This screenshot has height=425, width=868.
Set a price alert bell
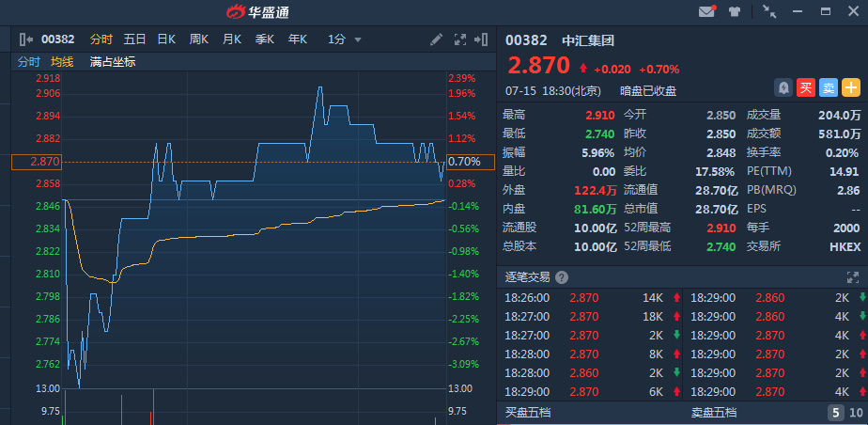tap(783, 87)
